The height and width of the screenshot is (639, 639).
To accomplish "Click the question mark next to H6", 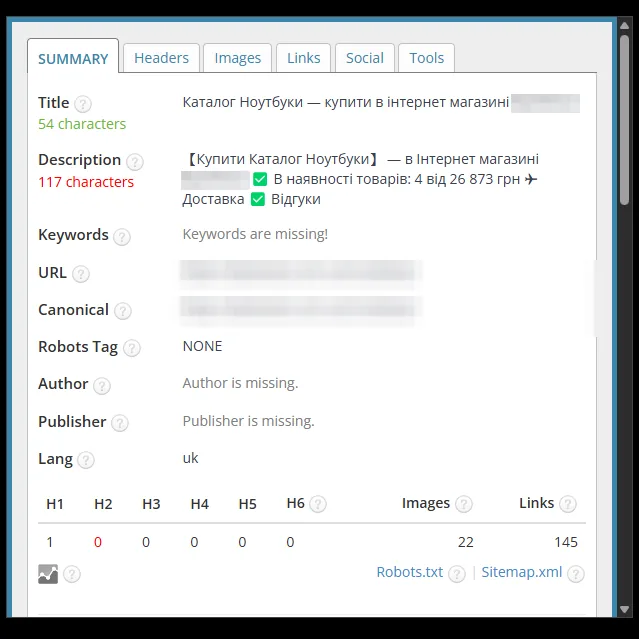I will pos(318,504).
